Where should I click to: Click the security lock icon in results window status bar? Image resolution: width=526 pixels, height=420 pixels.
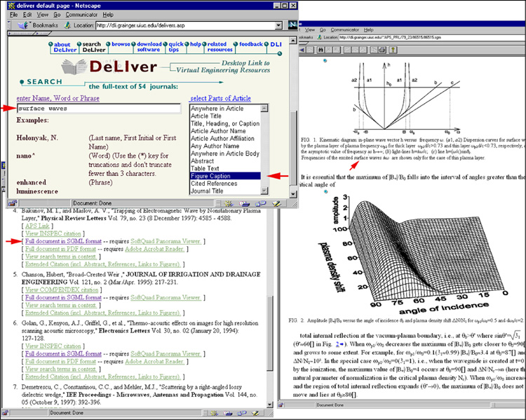(x=5, y=413)
